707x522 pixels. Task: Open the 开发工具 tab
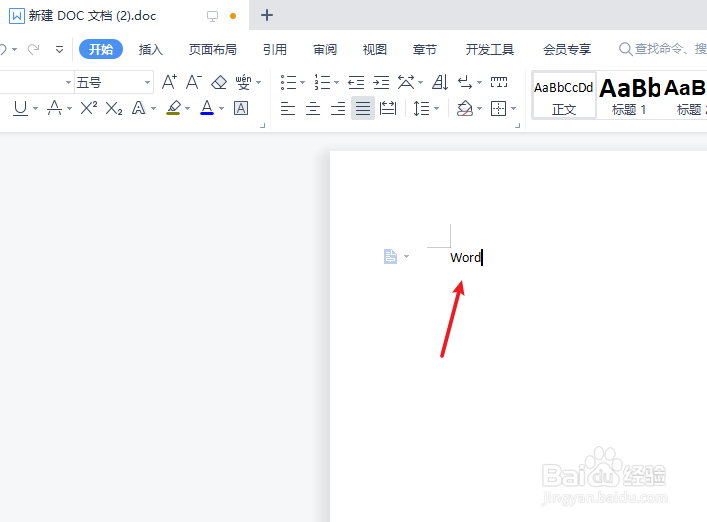click(x=490, y=49)
